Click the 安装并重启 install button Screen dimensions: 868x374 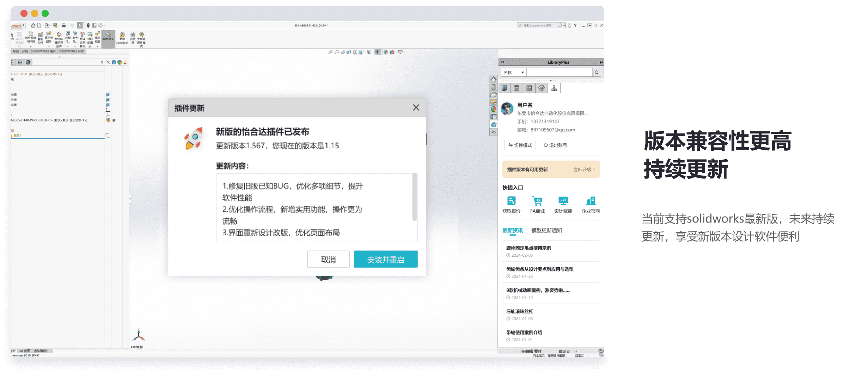[385, 259]
